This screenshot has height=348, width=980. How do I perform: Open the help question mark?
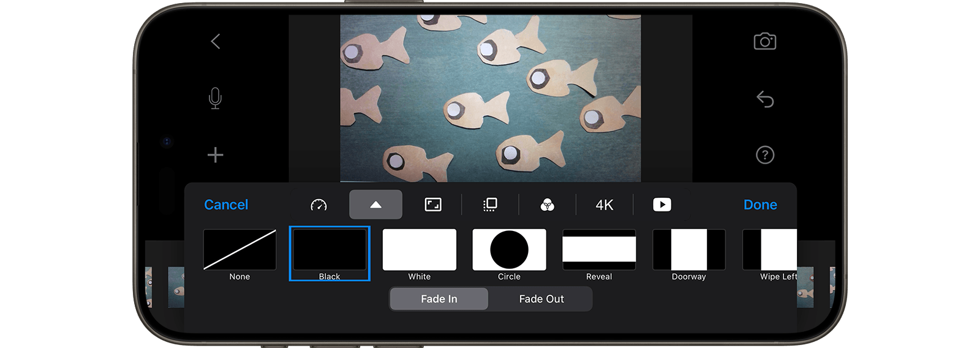764,155
